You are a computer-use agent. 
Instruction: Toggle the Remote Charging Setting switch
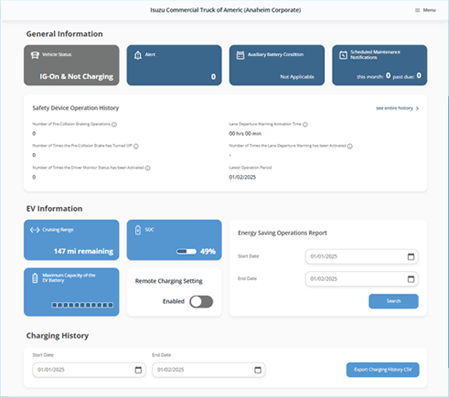[201, 302]
